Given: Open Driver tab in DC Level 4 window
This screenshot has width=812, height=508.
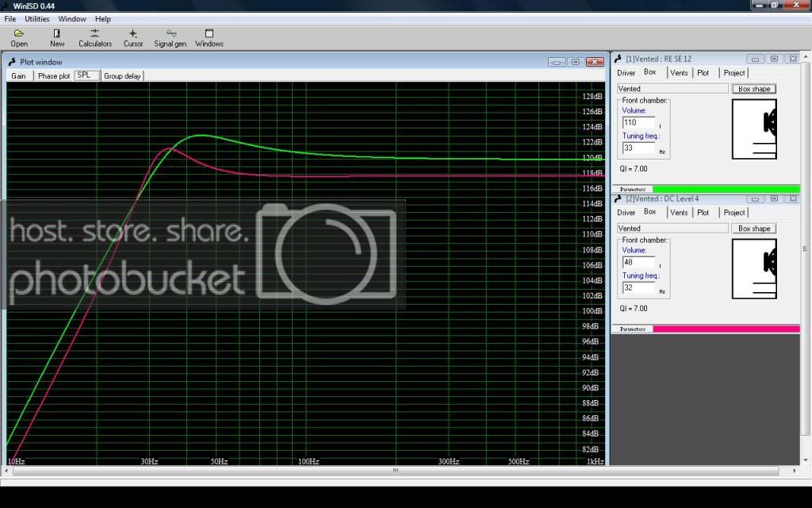Looking at the screenshot, I should 626,213.
